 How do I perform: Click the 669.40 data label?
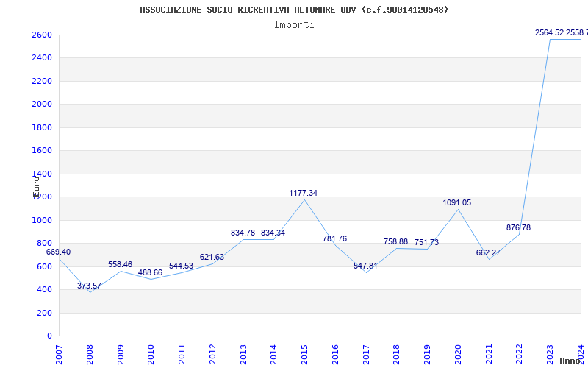pos(59,252)
